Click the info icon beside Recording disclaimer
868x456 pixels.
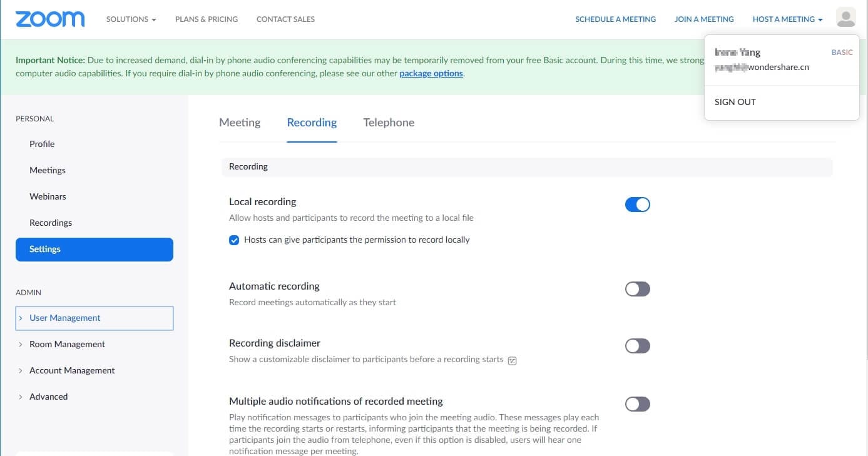(512, 360)
